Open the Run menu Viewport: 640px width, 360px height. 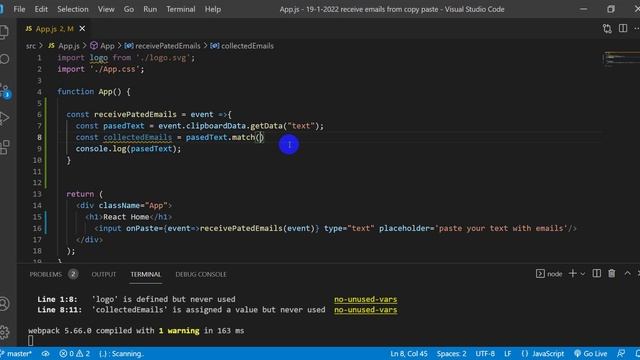[150, 9]
